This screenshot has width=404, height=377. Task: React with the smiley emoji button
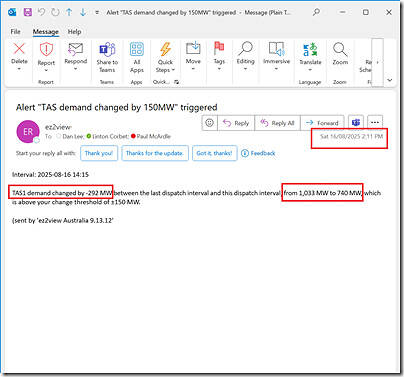pos(209,123)
